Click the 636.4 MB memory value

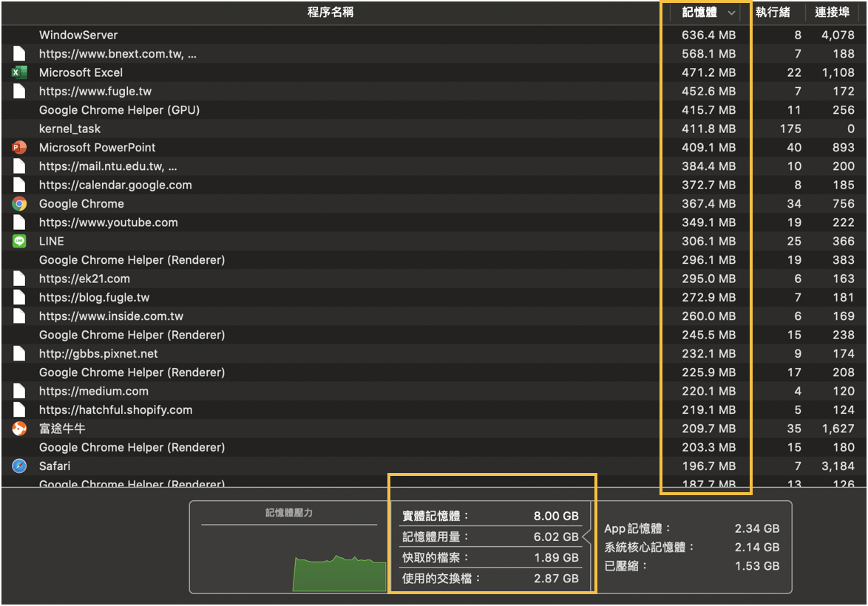(x=708, y=35)
